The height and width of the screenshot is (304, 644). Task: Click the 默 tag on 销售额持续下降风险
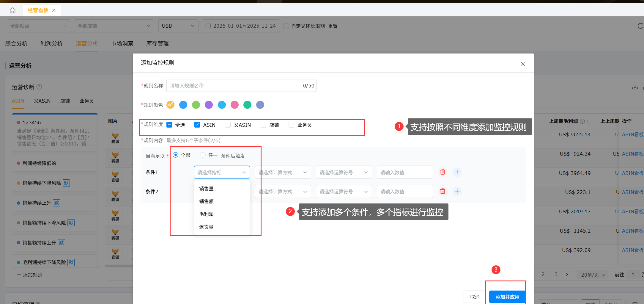[71, 223]
